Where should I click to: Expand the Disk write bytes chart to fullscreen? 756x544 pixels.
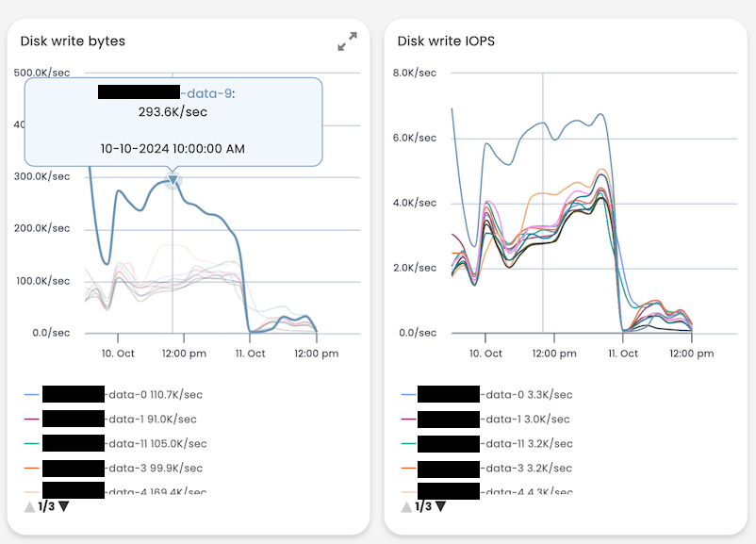coord(346,41)
